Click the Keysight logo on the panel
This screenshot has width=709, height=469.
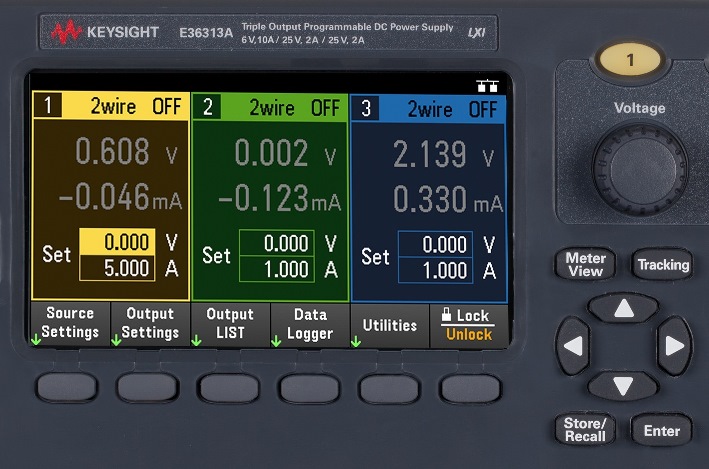[106, 32]
